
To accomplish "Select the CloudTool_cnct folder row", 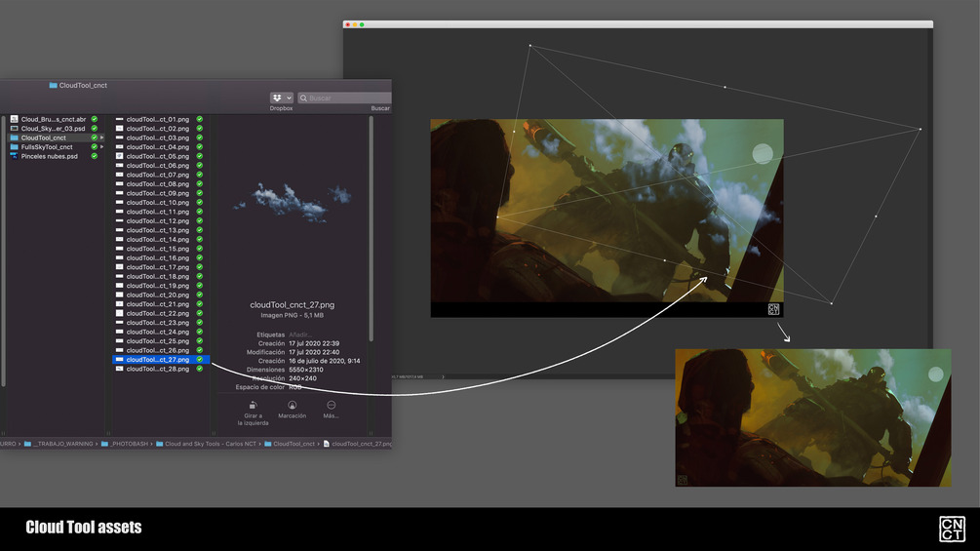I will click(57, 138).
